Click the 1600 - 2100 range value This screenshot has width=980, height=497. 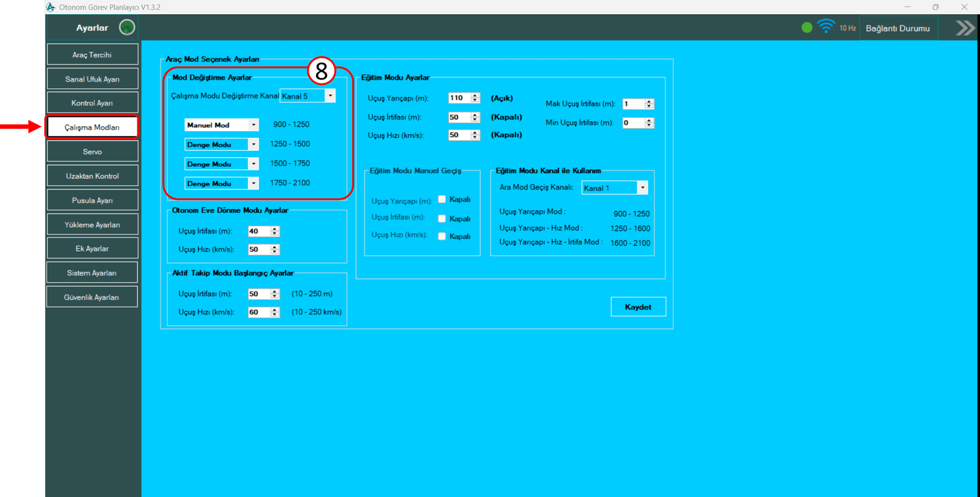[630, 243]
